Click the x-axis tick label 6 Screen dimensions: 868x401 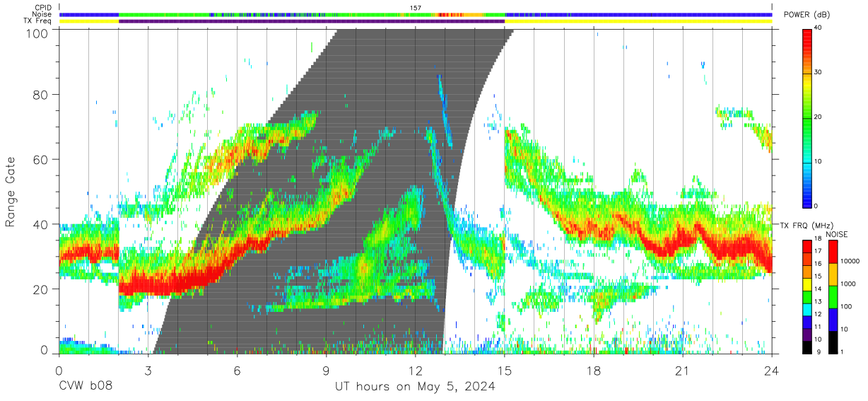237,371
